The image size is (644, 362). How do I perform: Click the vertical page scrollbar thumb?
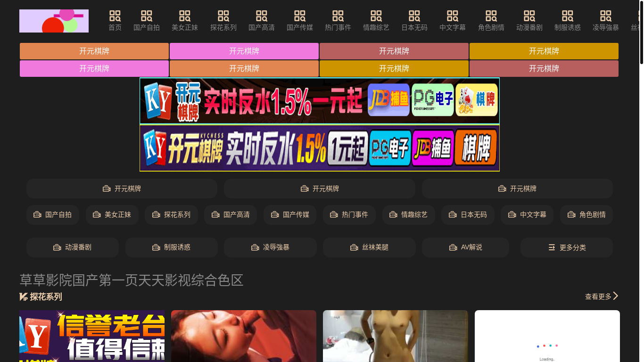click(642, 32)
